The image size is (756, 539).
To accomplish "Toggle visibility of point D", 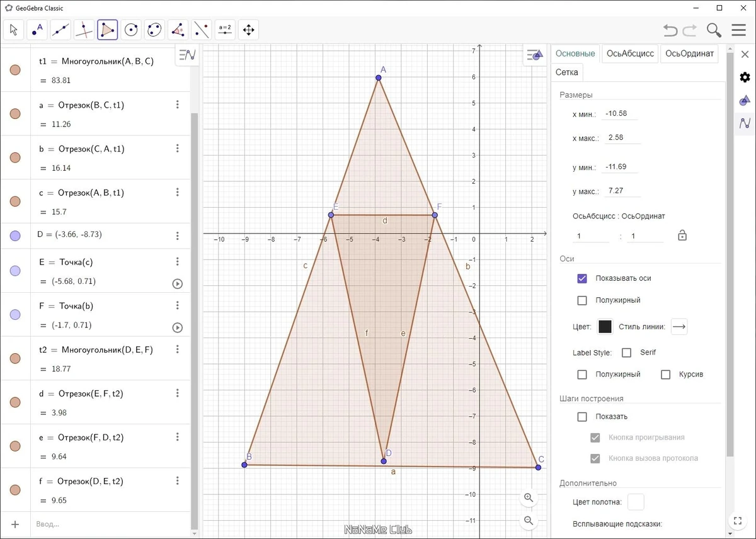I will pyautogui.click(x=15, y=236).
